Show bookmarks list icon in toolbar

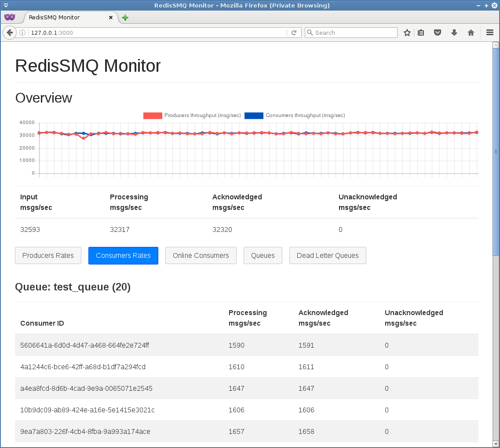click(x=421, y=33)
